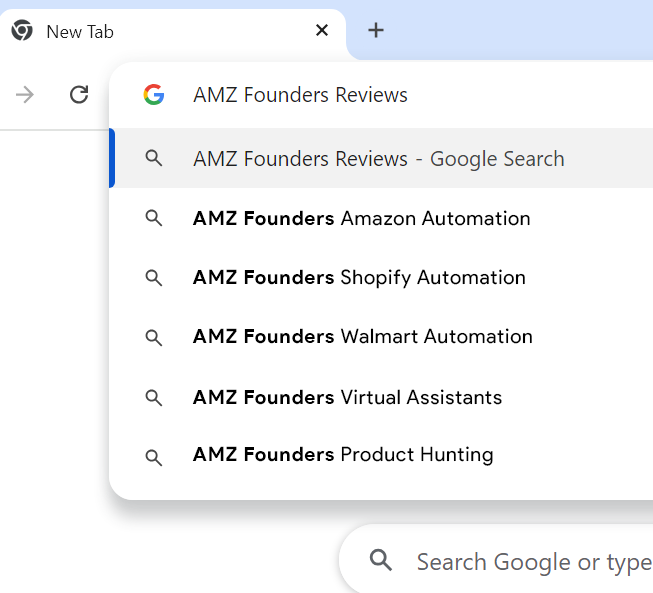Pick AMZ Founders Shopify Automation suggestion
This screenshot has width=653, height=593.
coord(359,277)
